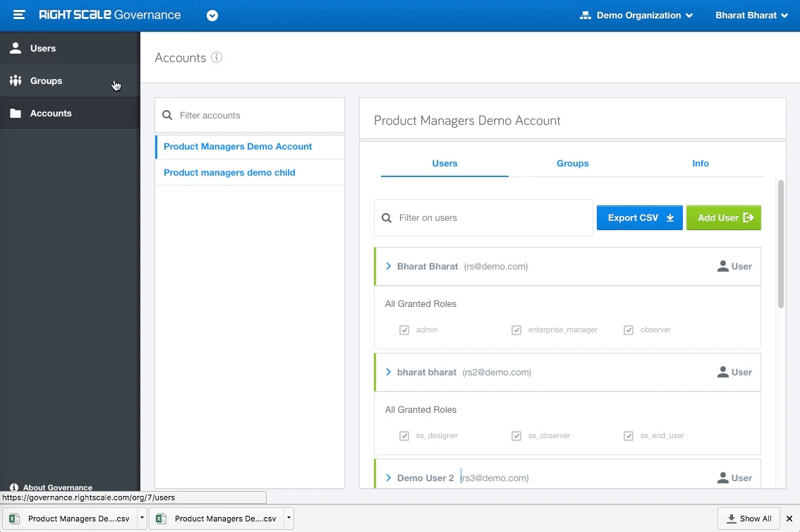
Task: Click the Filter accounts search field
Action: coord(250,115)
